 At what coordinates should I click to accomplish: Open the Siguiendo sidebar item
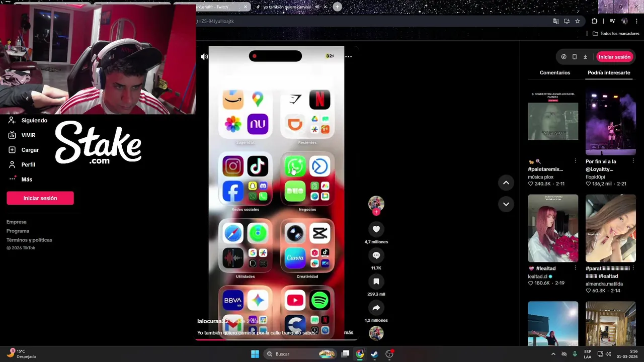(28, 121)
